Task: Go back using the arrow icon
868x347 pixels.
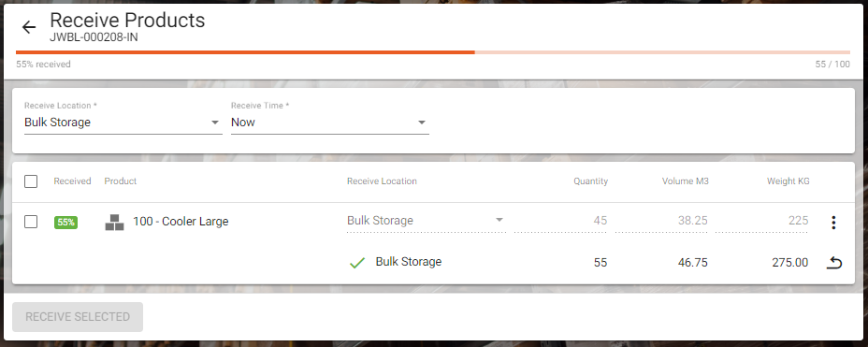Action: [x=28, y=27]
